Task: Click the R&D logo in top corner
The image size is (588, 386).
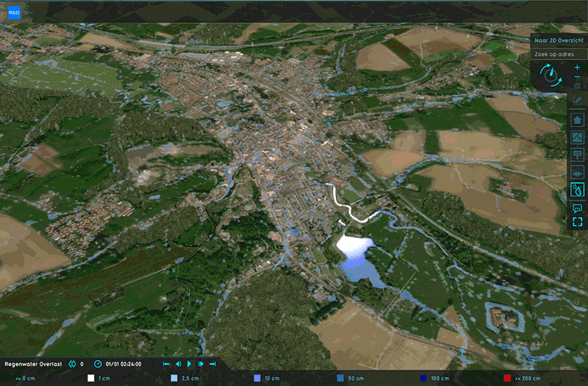Action: click(14, 13)
